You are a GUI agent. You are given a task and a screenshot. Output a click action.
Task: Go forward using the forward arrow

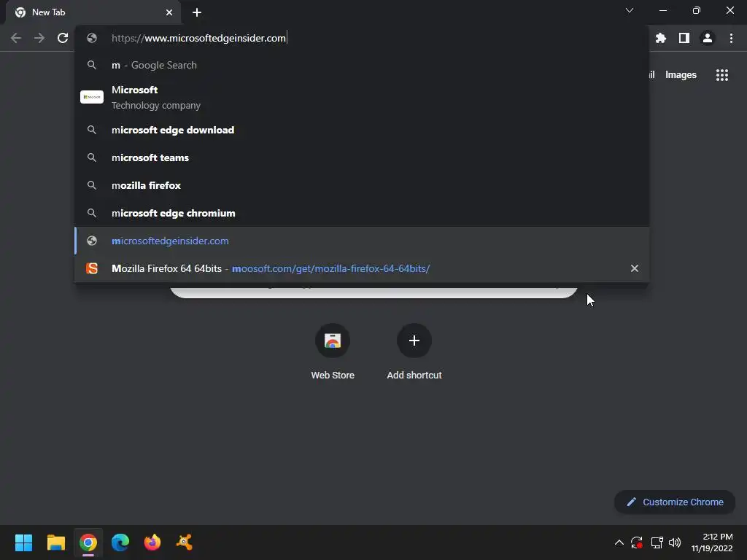pos(39,38)
